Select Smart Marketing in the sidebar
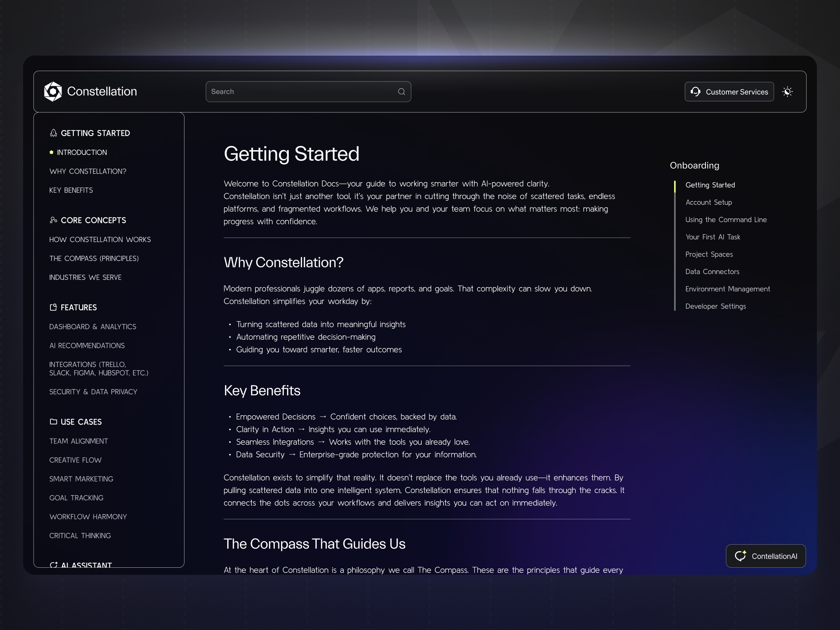This screenshot has width=840, height=630. point(81,479)
